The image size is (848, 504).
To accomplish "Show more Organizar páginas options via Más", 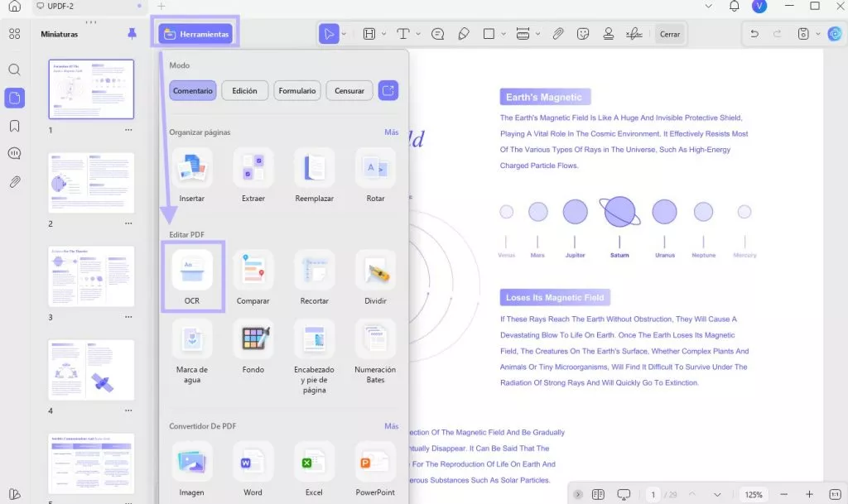I will [x=392, y=132].
